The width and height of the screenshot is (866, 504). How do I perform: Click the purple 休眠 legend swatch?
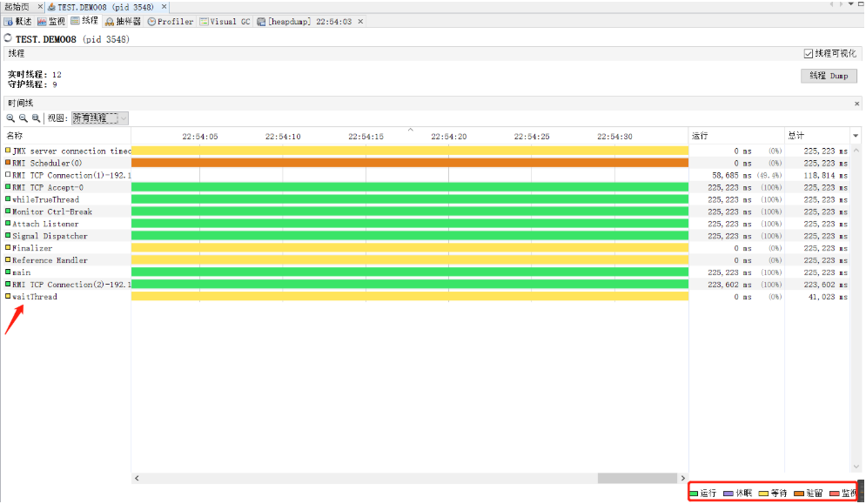(x=728, y=494)
